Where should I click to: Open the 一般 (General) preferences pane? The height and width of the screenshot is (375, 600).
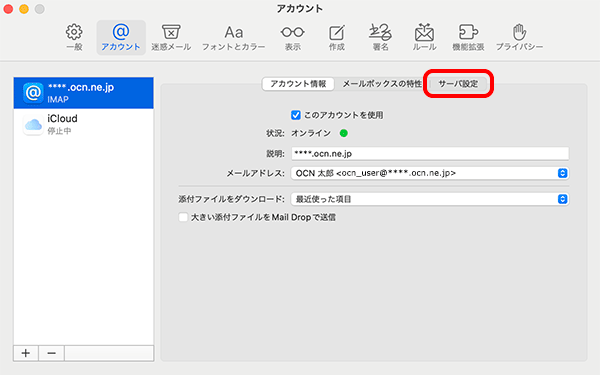(74, 38)
